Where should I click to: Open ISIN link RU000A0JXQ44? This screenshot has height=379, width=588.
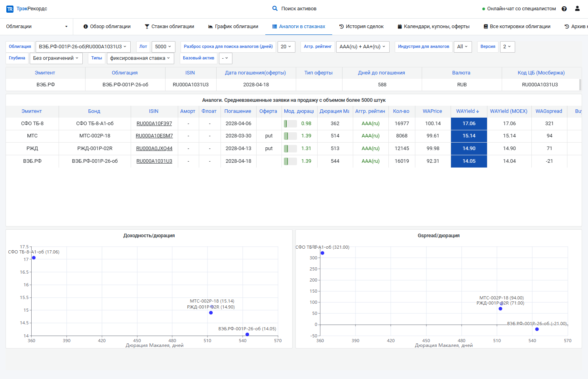point(154,149)
